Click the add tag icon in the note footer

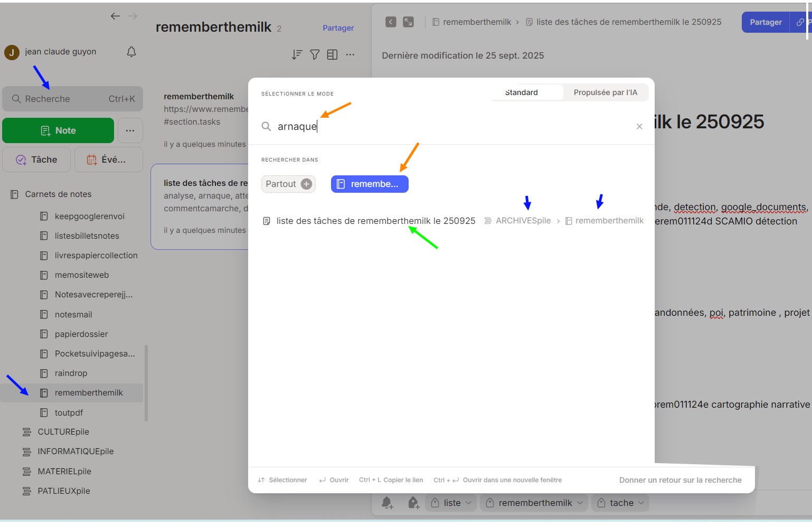coord(413,503)
